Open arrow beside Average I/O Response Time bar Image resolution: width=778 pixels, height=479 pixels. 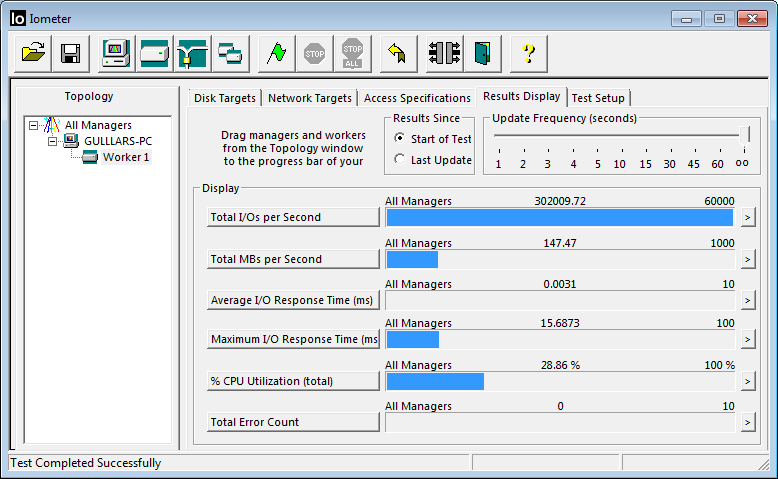748,300
